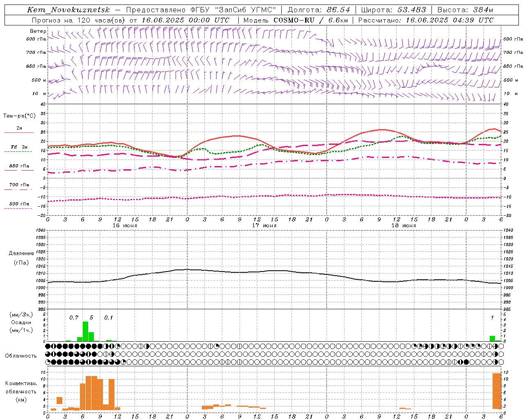
Task: Click the 'Давление' pressure panel label
Action: point(21,253)
